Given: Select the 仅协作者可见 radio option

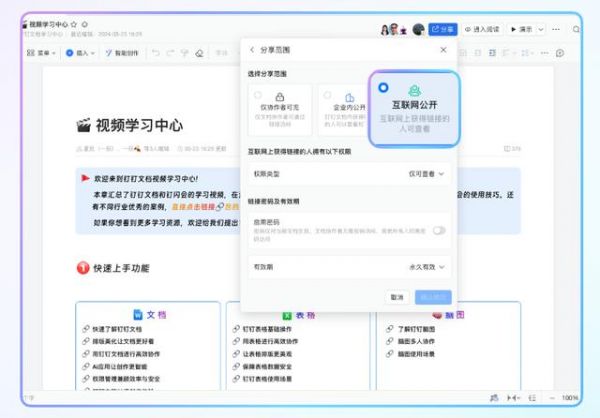Looking at the screenshot, I should tap(258, 95).
